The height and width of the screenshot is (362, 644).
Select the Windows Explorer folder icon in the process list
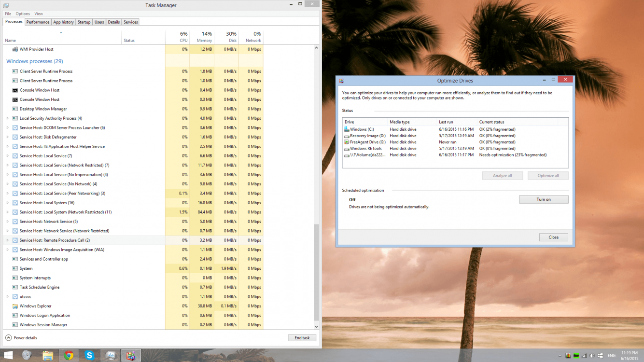tap(15, 306)
